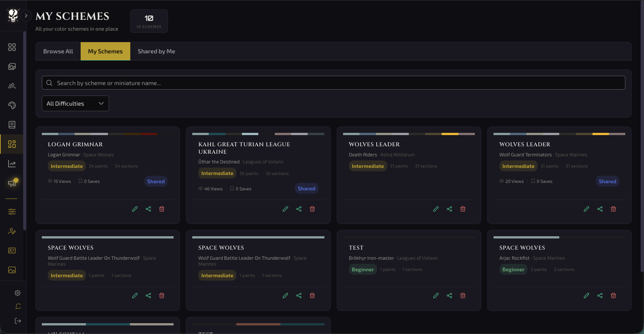Select the highlighted schemes sidebar icon
Image resolution: width=644 pixels, height=334 pixels.
12,144
